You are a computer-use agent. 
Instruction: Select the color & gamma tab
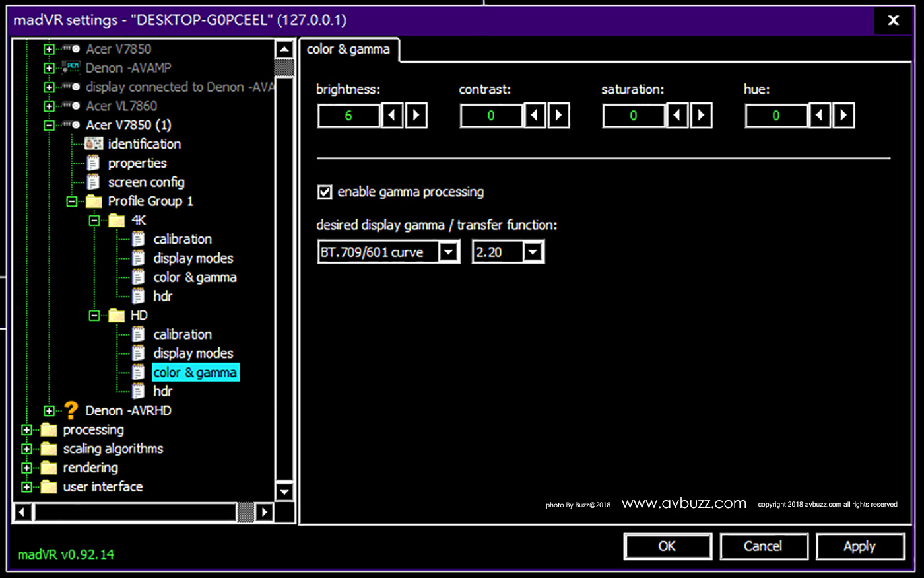click(348, 50)
